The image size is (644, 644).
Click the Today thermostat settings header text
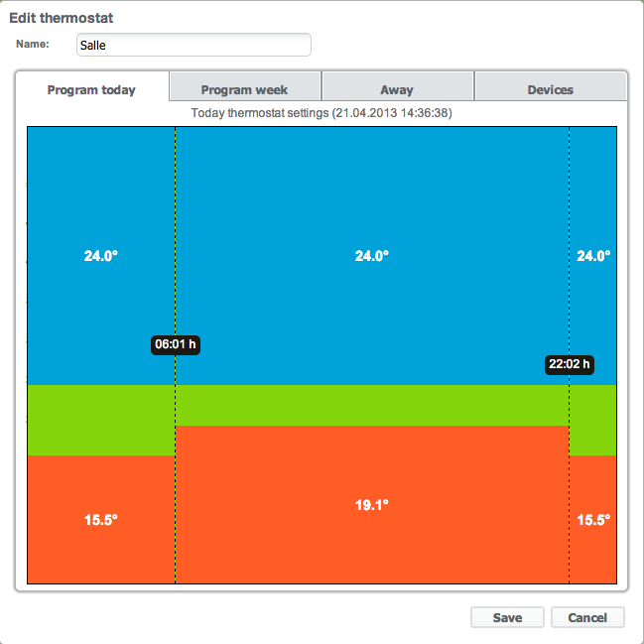pos(322,113)
